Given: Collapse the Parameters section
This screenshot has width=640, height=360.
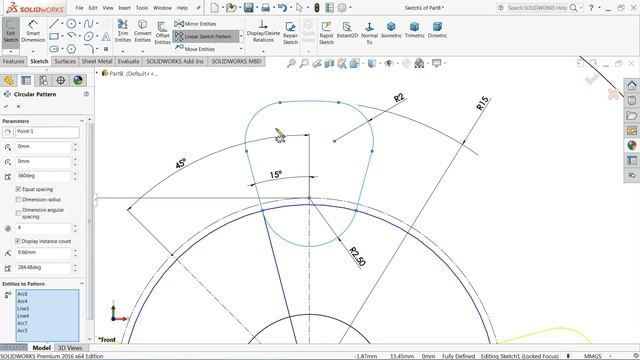Looking at the screenshot, I should 82,121.
